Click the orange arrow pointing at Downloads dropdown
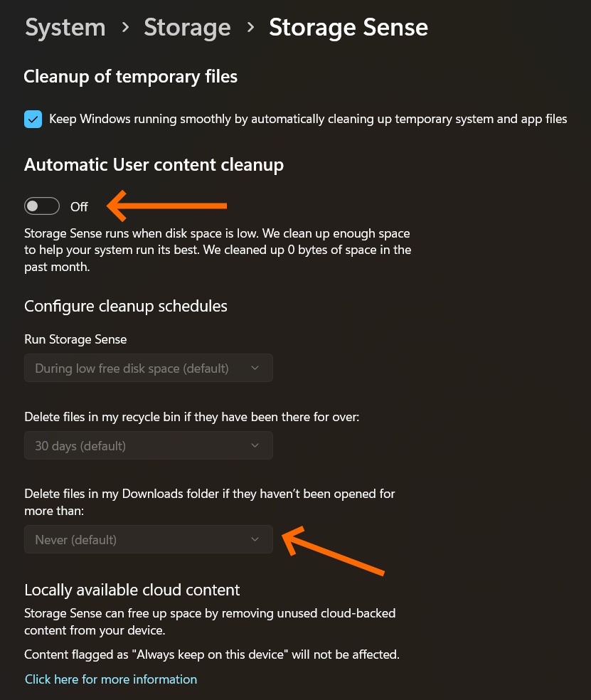The height and width of the screenshot is (700, 591). pyautogui.click(x=333, y=551)
